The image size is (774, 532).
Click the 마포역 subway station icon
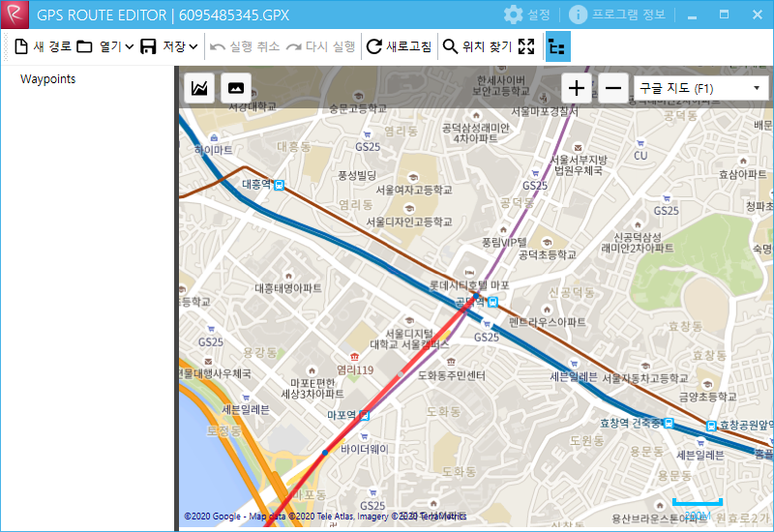(x=365, y=415)
